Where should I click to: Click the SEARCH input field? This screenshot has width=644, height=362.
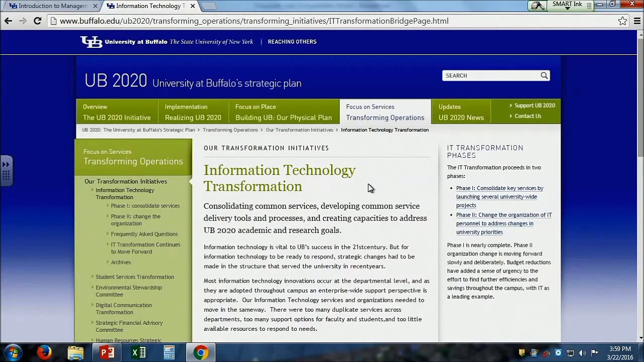(491, 75)
